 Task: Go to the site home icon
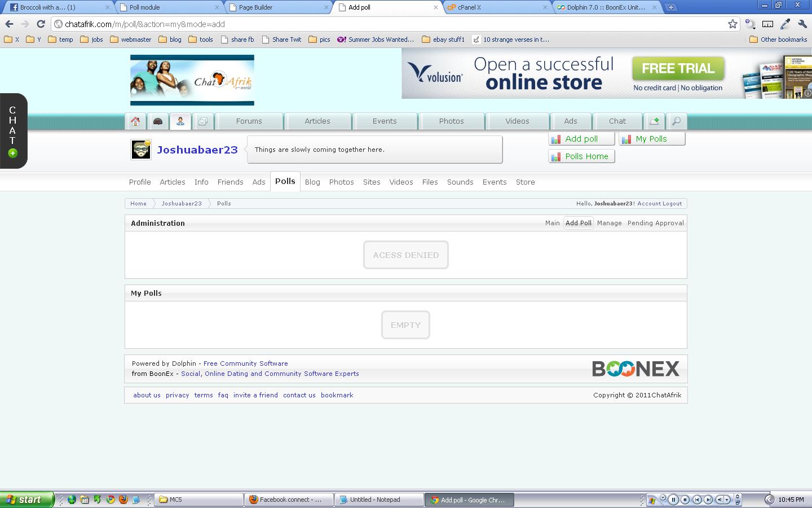[135, 121]
